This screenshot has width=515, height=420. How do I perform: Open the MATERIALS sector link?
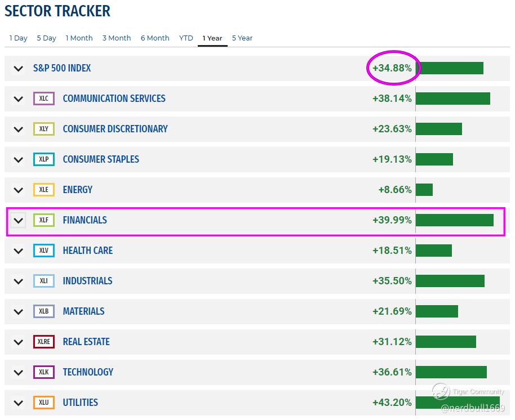click(83, 311)
